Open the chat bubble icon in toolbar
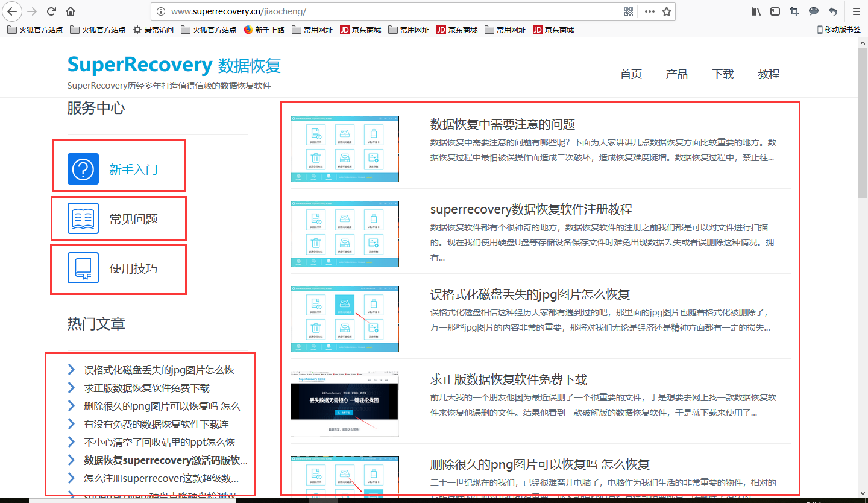 tap(814, 11)
